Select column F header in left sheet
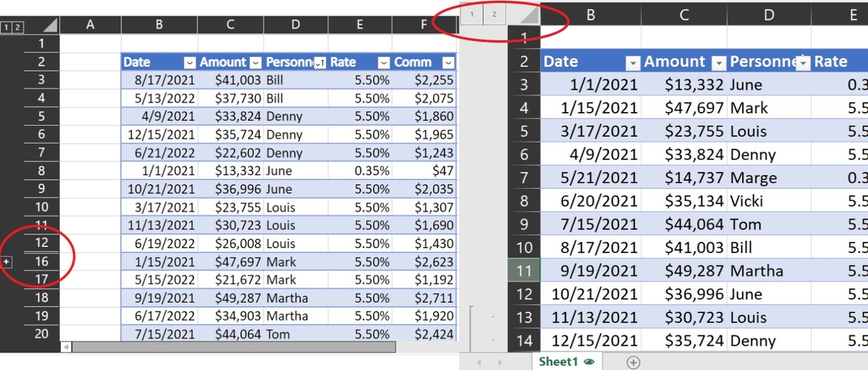The height and width of the screenshot is (370, 868). [424, 25]
